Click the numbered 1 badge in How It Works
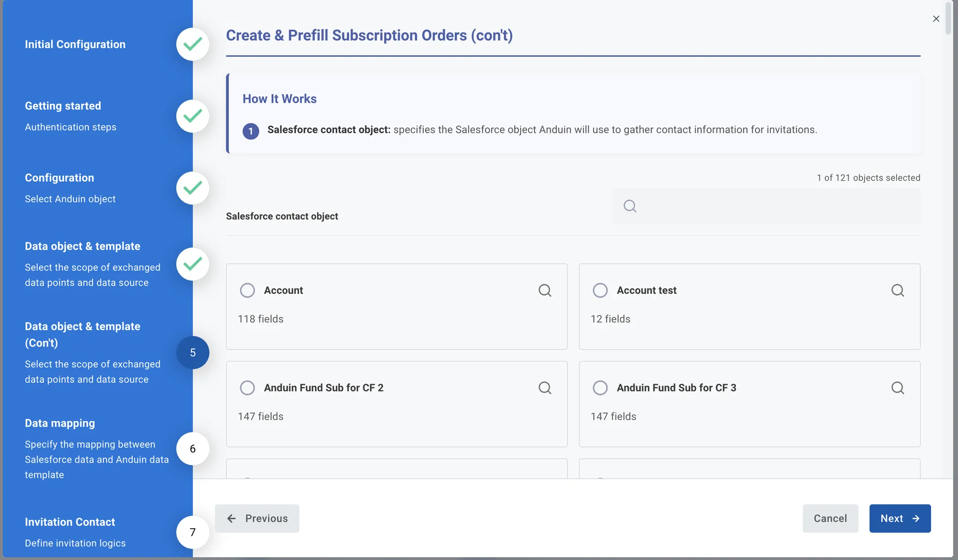958x560 pixels. click(x=251, y=131)
